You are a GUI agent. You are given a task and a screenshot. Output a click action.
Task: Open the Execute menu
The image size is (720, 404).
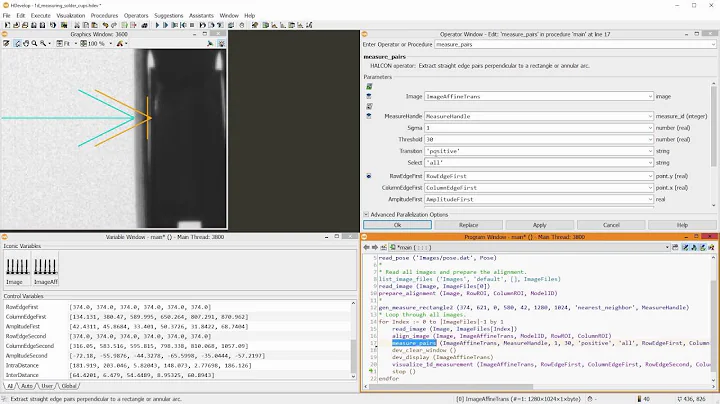coord(40,15)
